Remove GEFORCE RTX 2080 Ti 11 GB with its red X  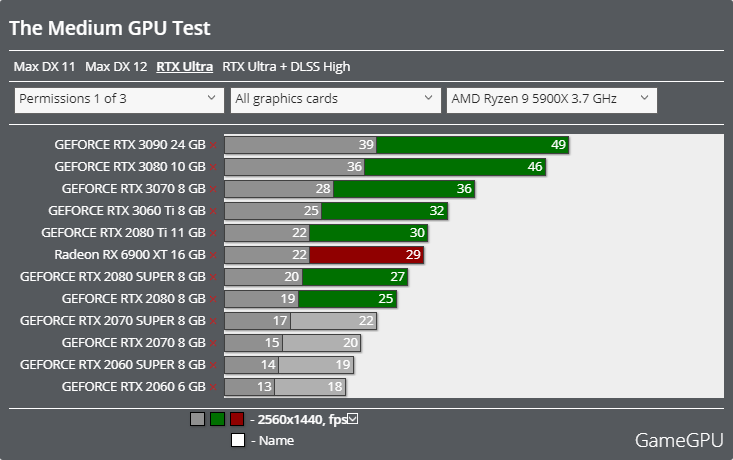213,233
